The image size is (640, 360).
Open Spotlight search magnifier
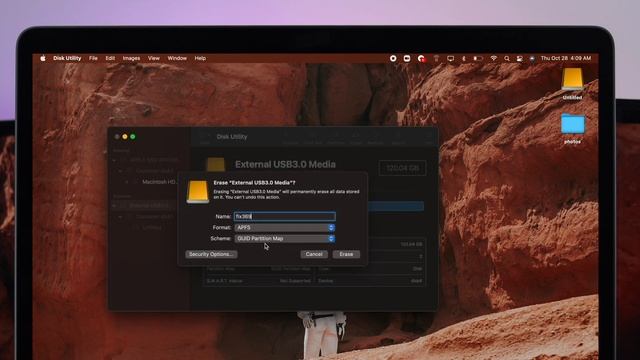507,58
